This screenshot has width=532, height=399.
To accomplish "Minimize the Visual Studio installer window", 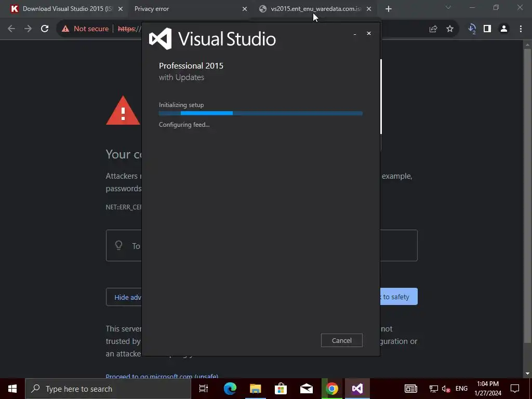I will click(x=355, y=34).
